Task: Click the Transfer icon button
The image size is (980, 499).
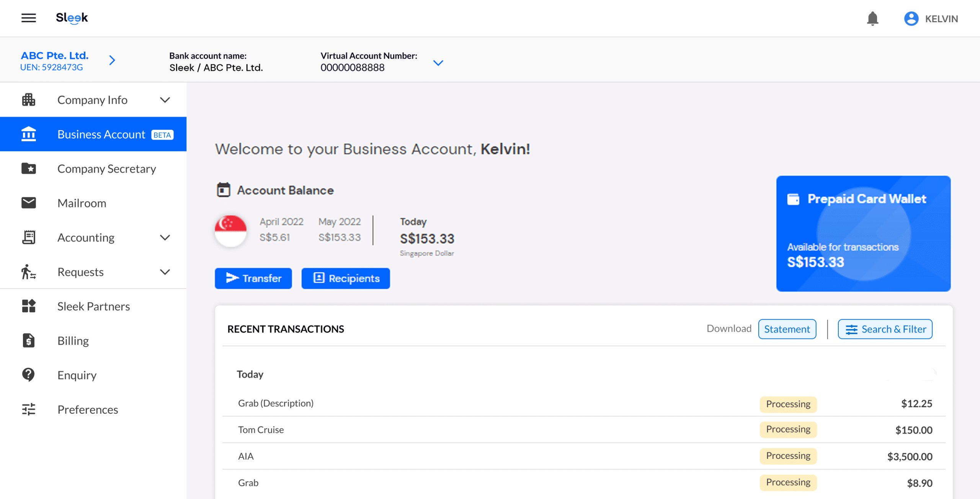Action: (x=253, y=278)
